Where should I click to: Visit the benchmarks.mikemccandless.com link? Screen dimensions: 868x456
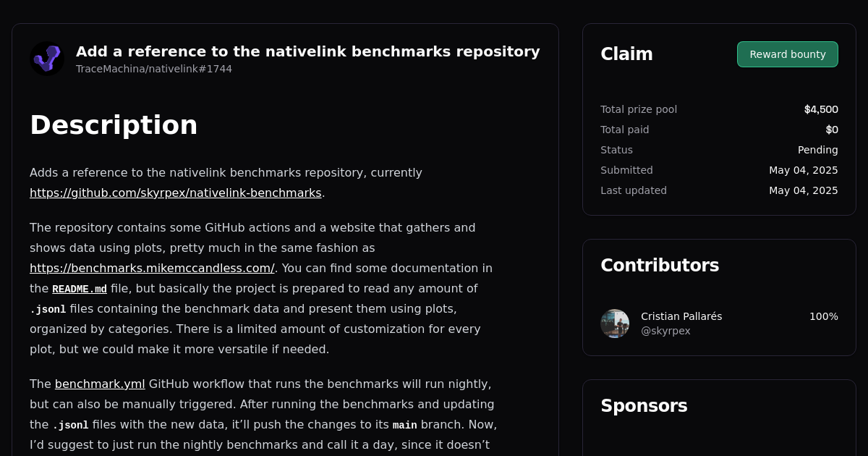click(x=151, y=268)
